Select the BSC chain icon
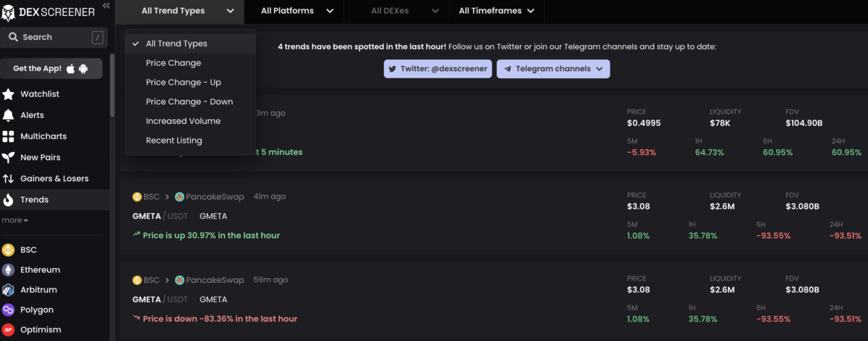This screenshot has width=868, height=341. click(x=9, y=250)
